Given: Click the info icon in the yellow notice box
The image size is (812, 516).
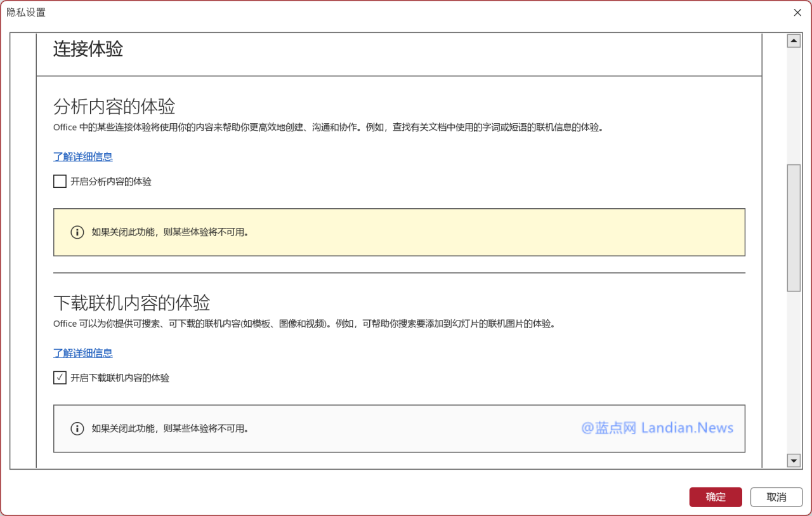Looking at the screenshot, I should (77, 232).
